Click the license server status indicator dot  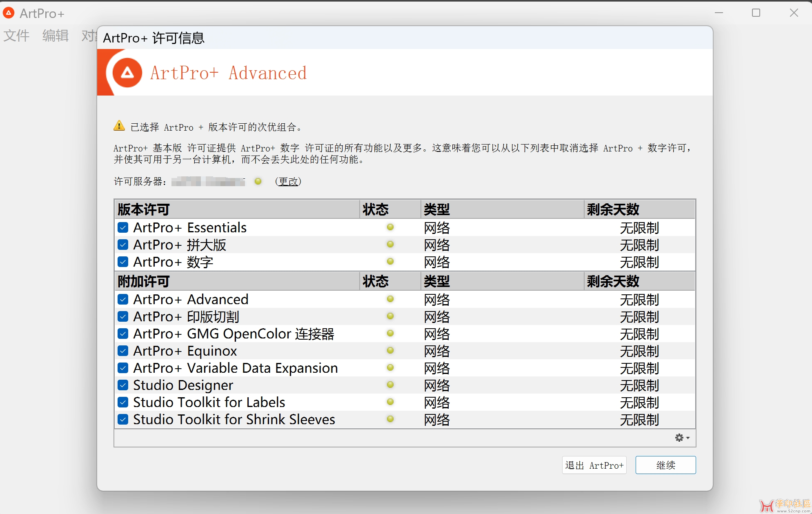tap(258, 181)
